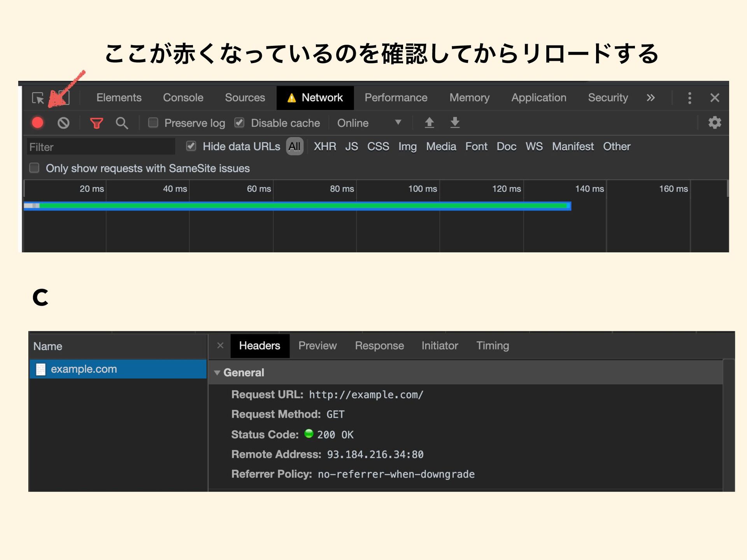This screenshot has height=560, width=747.
Task: Reveal hidden panels via chevron menu
Action: pyautogui.click(x=650, y=98)
